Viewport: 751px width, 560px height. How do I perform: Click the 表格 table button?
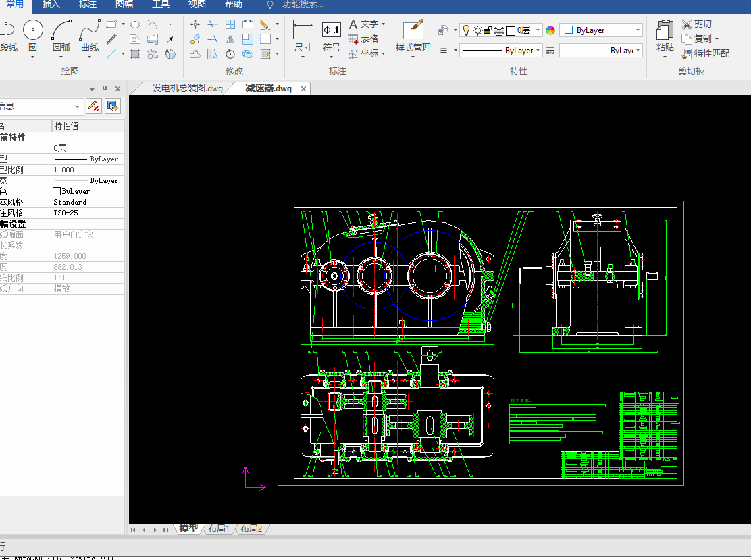(x=363, y=39)
